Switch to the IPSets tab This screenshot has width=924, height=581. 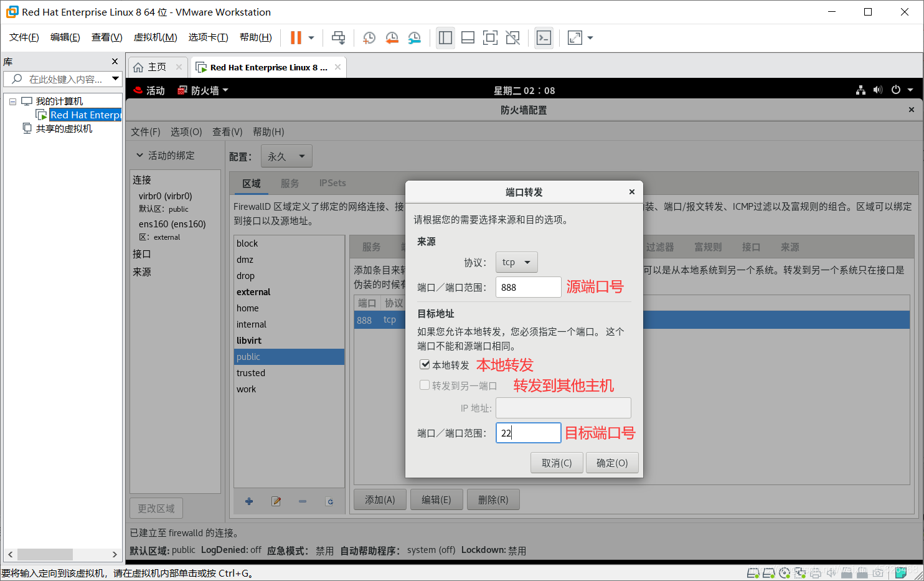pos(332,183)
